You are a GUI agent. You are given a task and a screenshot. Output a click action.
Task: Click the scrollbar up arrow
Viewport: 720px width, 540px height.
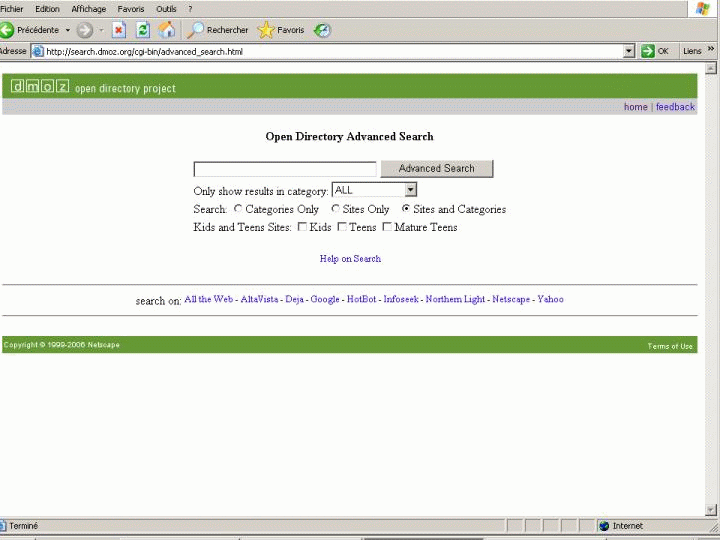point(710,68)
